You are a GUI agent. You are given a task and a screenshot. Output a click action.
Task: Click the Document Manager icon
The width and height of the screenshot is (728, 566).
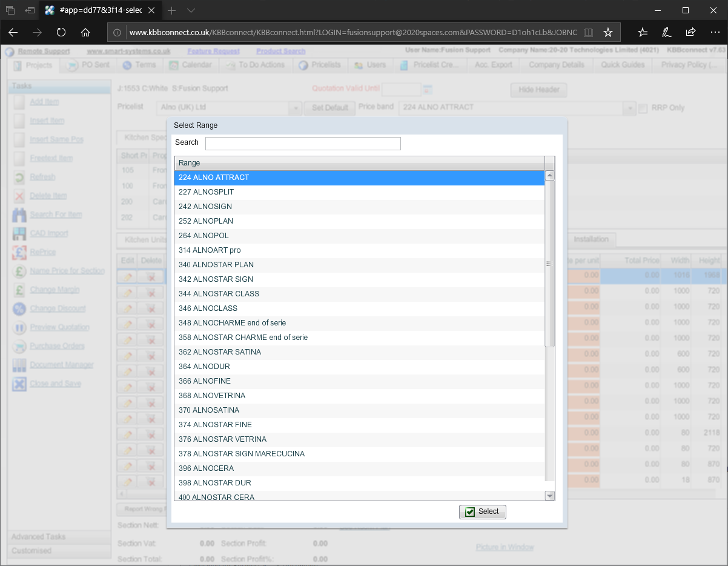coord(19,365)
